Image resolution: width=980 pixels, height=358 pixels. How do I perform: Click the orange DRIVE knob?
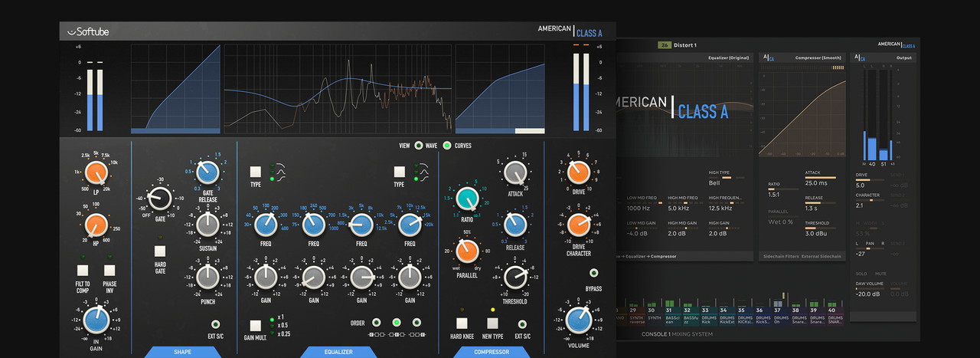579,172
